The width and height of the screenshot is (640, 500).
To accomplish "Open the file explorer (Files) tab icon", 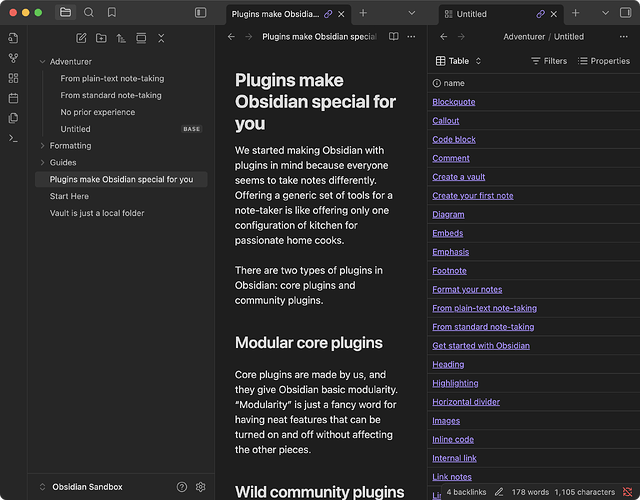I will [65, 12].
